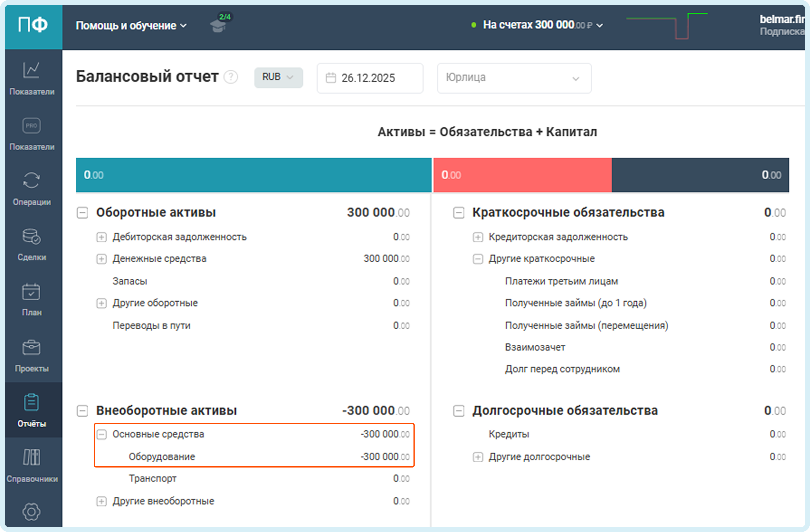This screenshot has width=810, height=532.
Task: Go to Операции in sidebar
Action: click(31, 181)
